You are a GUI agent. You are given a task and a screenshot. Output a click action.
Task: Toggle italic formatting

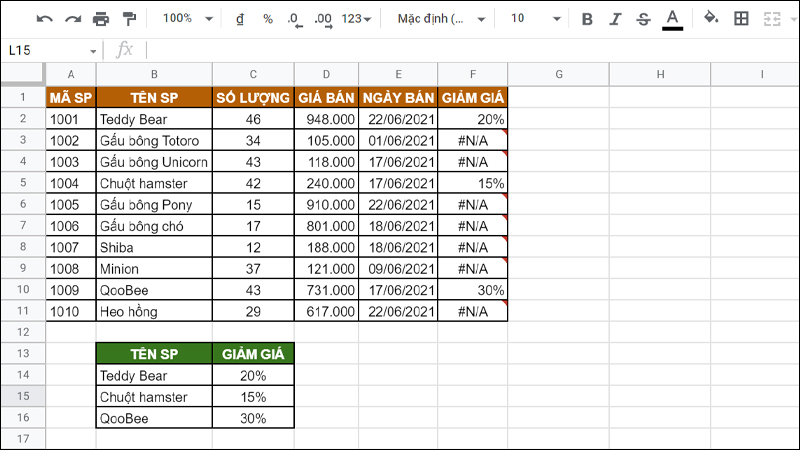point(615,19)
